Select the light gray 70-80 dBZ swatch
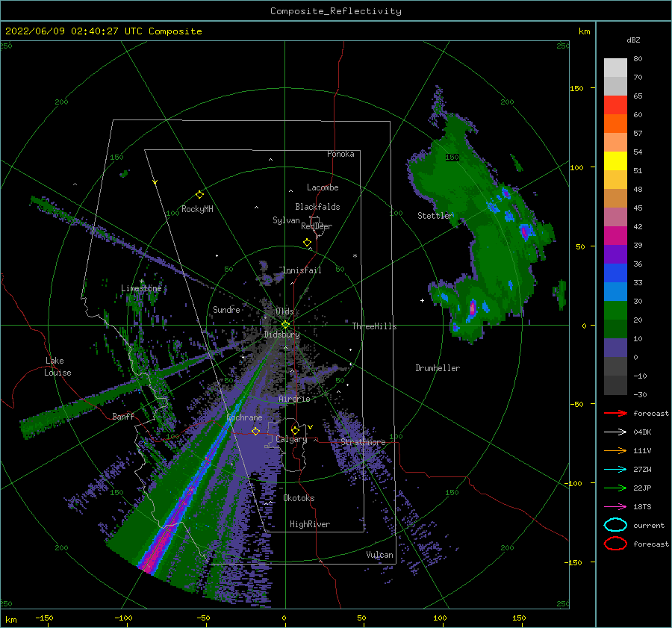Image resolution: width=672 pixels, height=628 pixels. (x=615, y=68)
